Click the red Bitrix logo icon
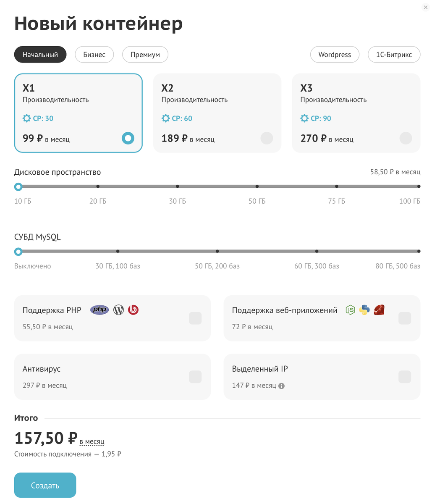Screen dimensions: 432x504 [134, 310]
